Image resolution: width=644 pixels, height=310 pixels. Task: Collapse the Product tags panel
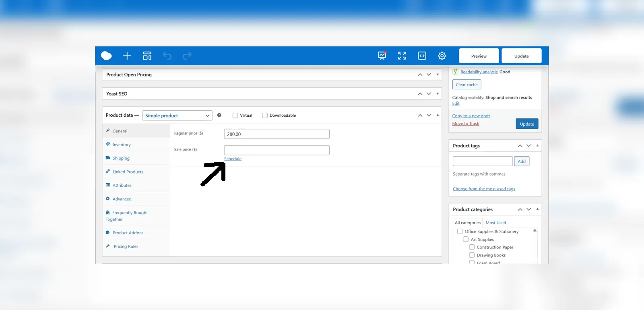[x=537, y=146]
